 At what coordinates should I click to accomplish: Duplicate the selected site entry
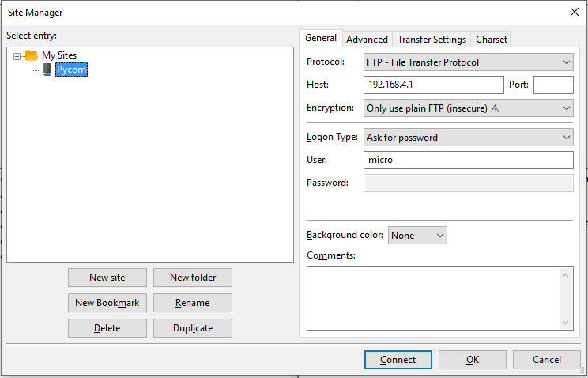192,328
